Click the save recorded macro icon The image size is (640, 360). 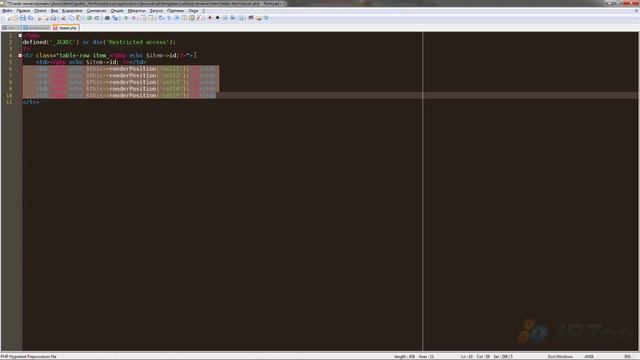point(241,18)
